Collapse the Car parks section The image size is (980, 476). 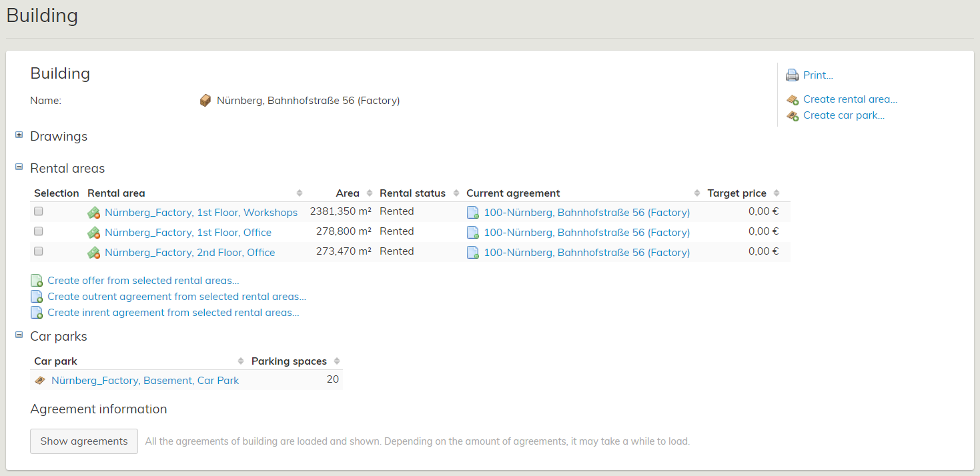point(19,335)
